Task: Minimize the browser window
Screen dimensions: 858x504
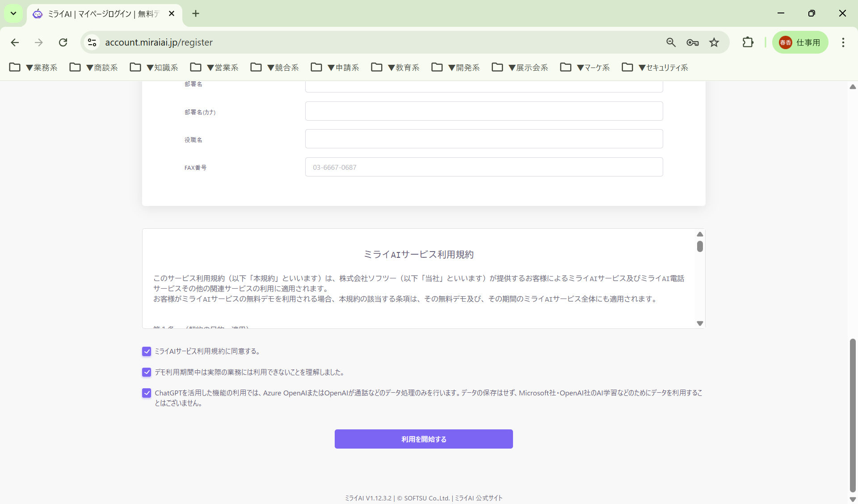Action: pos(781,13)
